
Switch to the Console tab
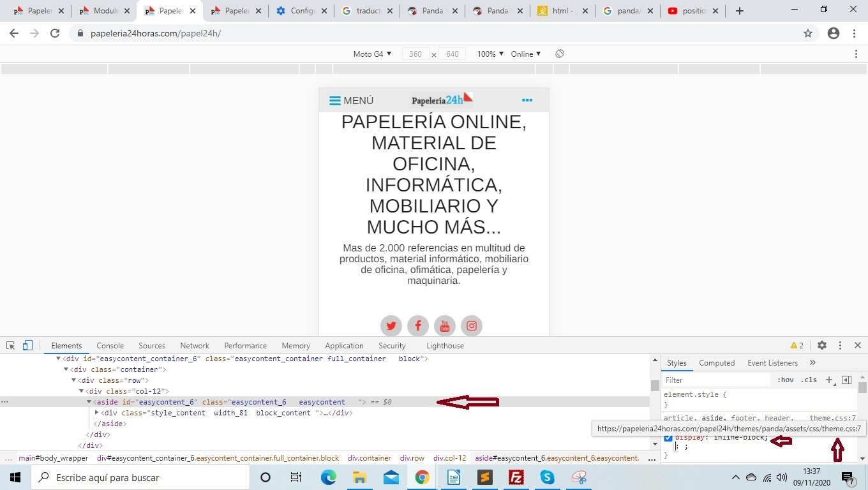click(110, 346)
